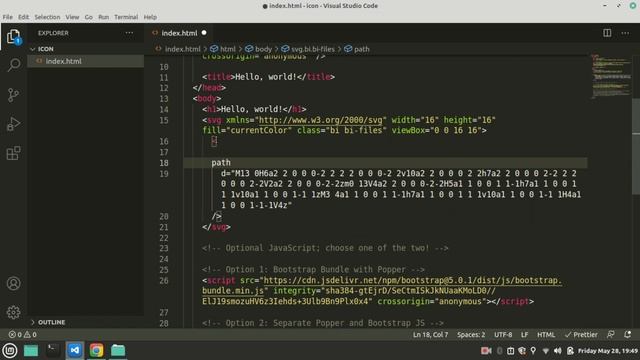Open the Accounts menu icon
This screenshot has height=360, width=640.
[x=13, y=283]
